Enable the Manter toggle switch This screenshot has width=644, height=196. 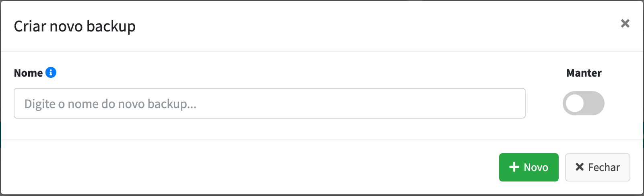pyautogui.click(x=584, y=103)
